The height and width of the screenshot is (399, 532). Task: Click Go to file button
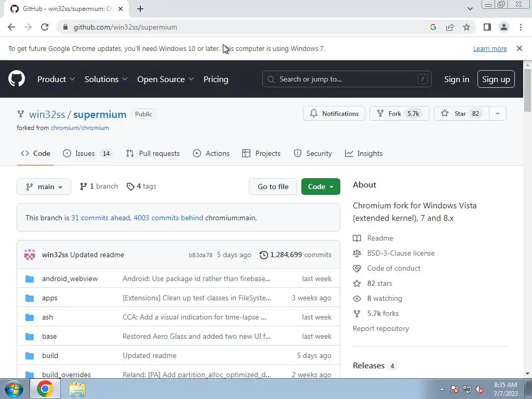273,187
